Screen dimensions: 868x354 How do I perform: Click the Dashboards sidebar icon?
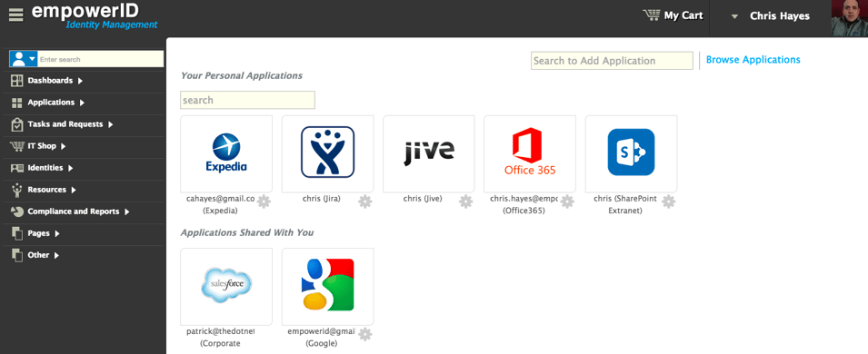click(17, 81)
